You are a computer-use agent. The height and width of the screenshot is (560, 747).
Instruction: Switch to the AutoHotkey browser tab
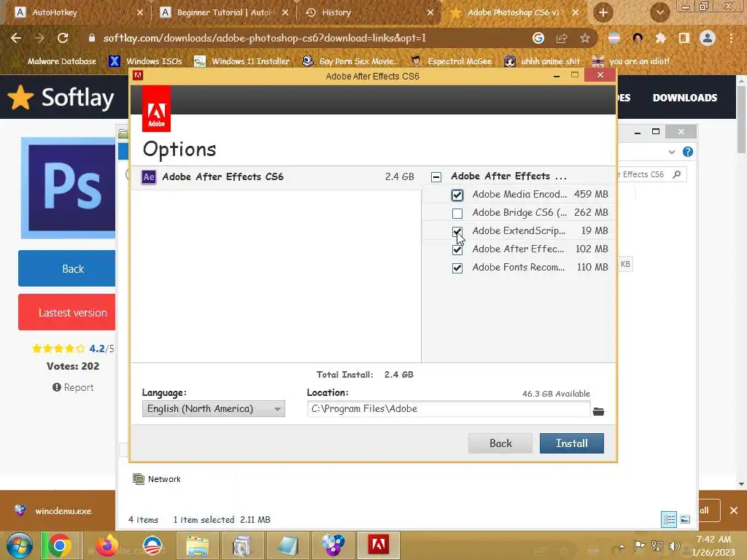tap(77, 12)
